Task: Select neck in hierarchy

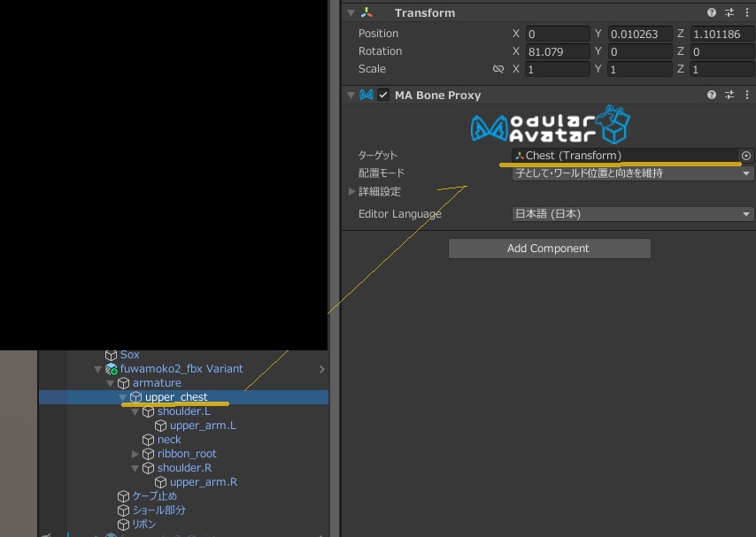Action: click(x=169, y=440)
